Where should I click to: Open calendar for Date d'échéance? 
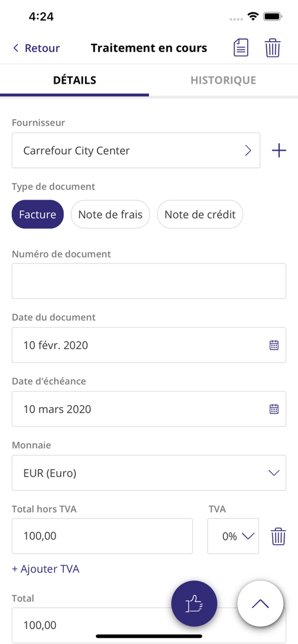[274, 409]
